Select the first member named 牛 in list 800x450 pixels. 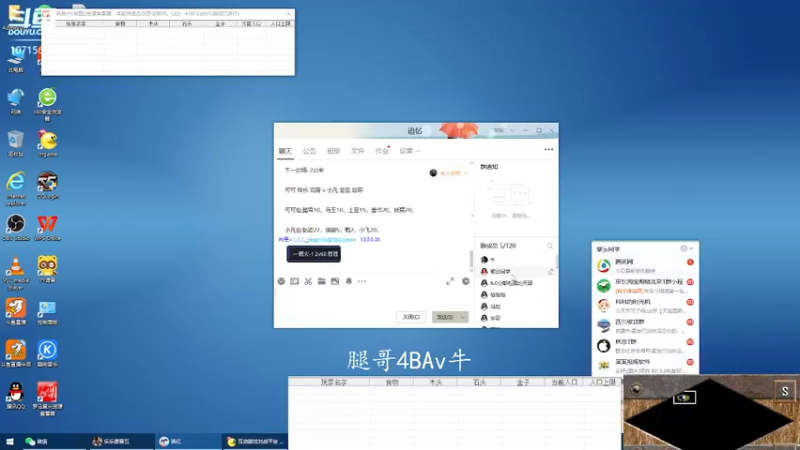pyautogui.click(x=516, y=260)
